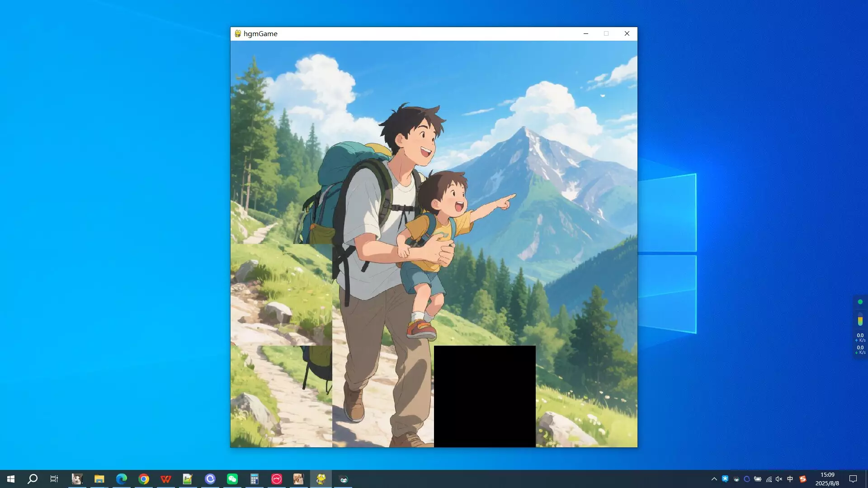Open WPS Office from taskbar
This screenshot has width=868, height=488.
point(166,479)
